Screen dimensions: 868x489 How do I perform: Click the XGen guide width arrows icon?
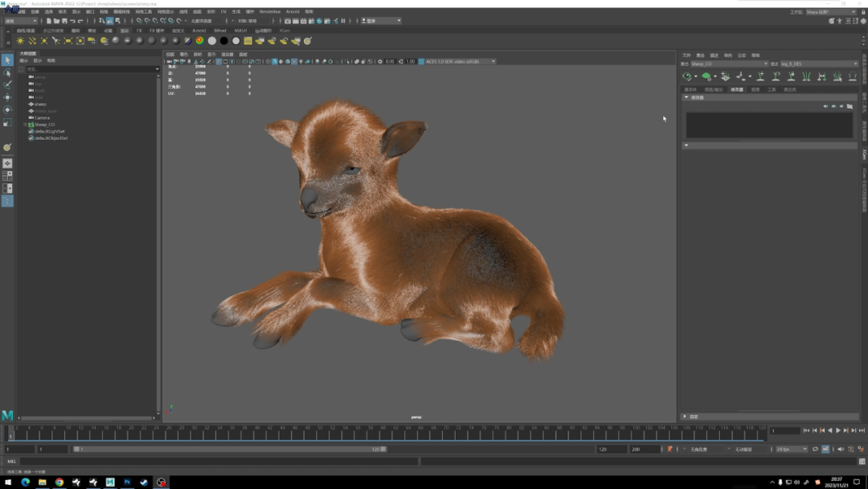pos(821,76)
